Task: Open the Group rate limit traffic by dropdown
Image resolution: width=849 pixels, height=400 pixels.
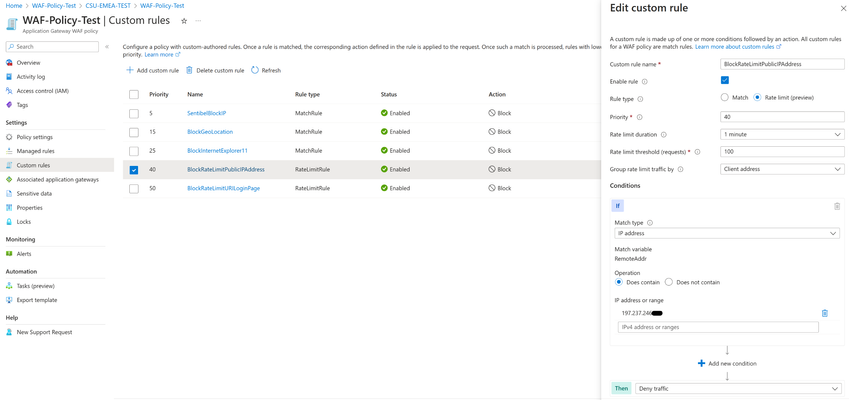Action: pyautogui.click(x=782, y=169)
